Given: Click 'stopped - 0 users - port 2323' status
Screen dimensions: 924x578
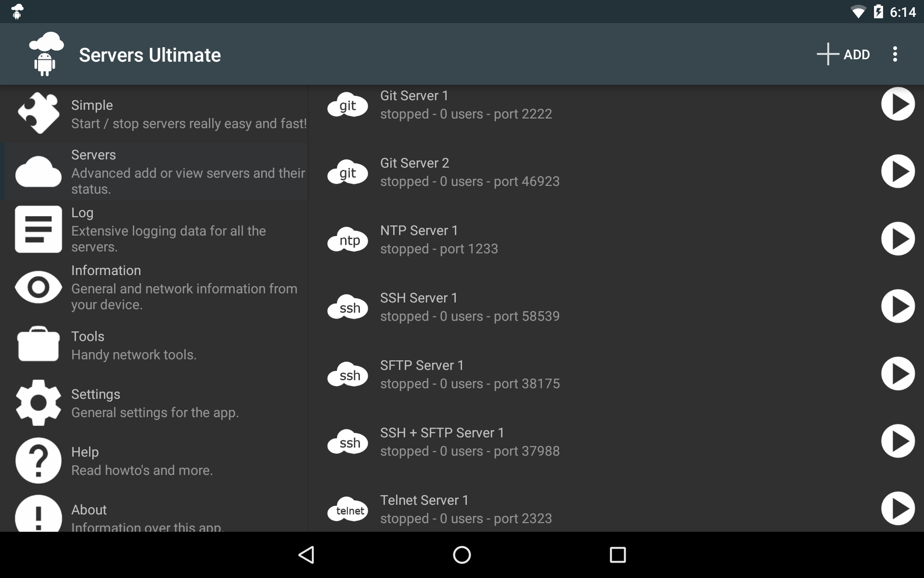Looking at the screenshot, I should coord(466,519).
